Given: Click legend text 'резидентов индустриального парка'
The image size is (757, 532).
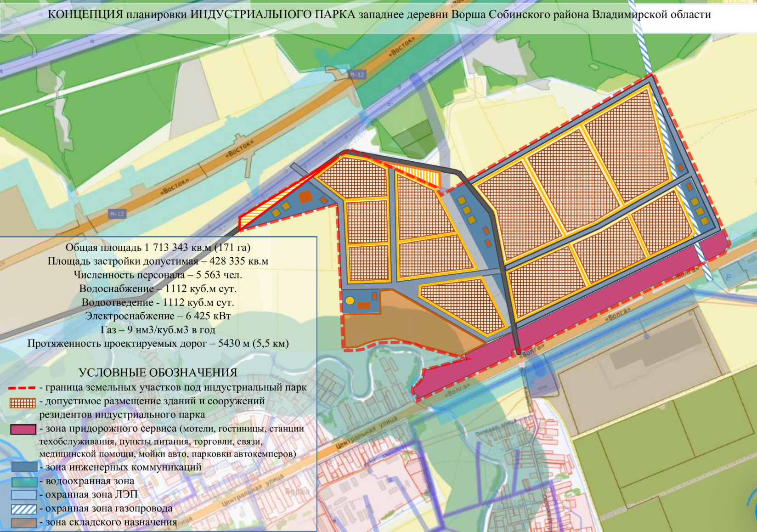Looking at the screenshot, I should tap(122, 415).
